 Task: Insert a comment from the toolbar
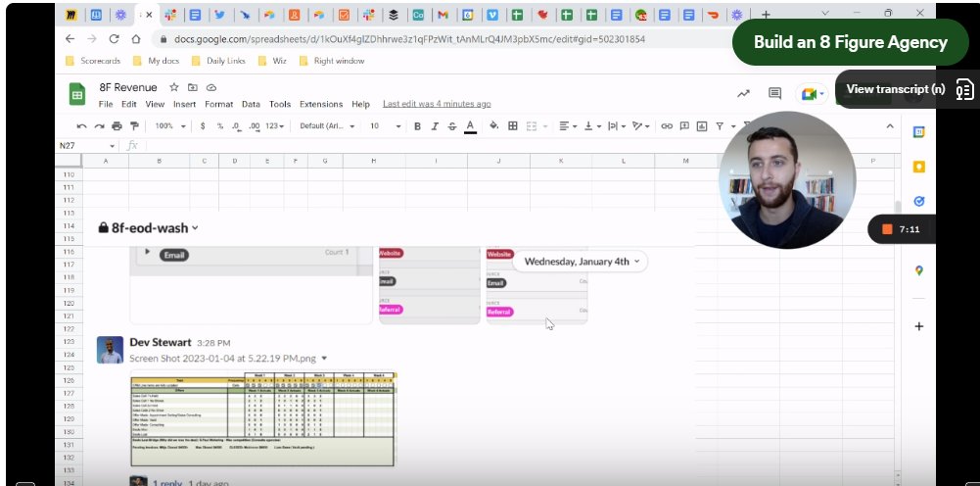tap(684, 126)
